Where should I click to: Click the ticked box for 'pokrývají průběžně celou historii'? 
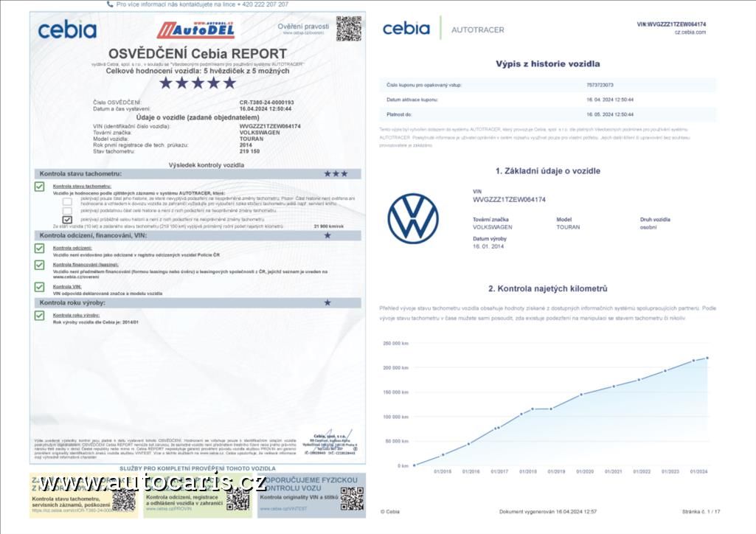67,219
